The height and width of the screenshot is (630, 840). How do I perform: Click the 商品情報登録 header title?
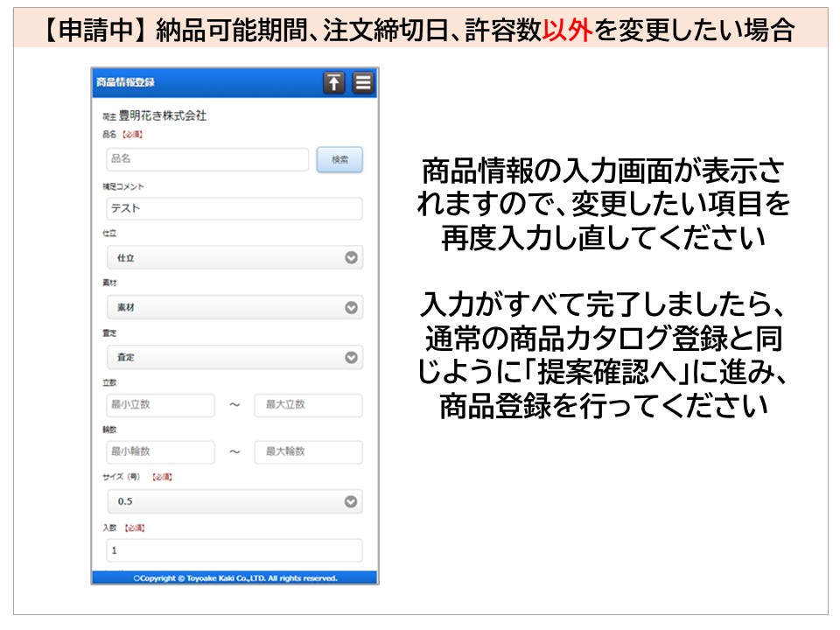[x=126, y=83]
